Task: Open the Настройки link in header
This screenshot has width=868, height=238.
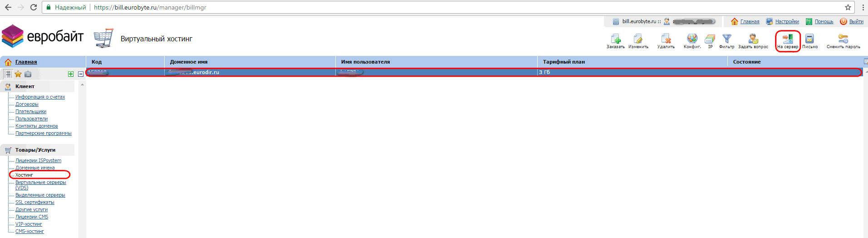Action: tap(787, 21)
